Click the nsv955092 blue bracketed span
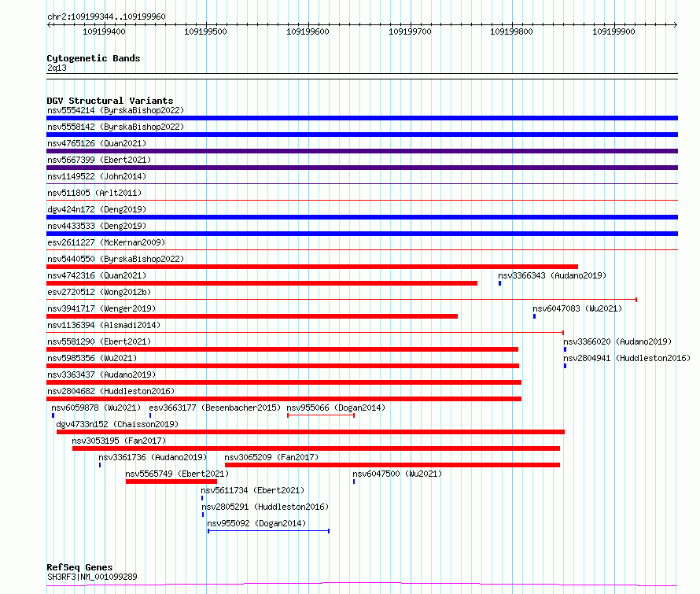The height and width of the screenshot is (594, 700). point(269,531)
